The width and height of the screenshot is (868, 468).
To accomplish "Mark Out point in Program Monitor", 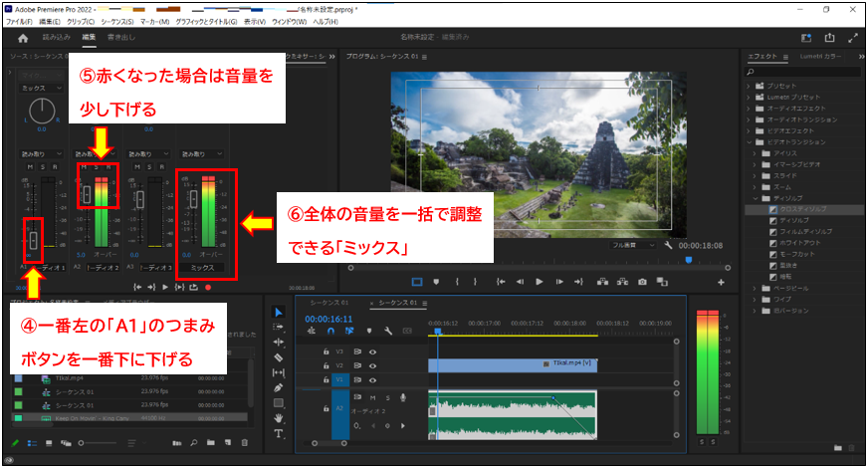I will (x=475, y=282).
